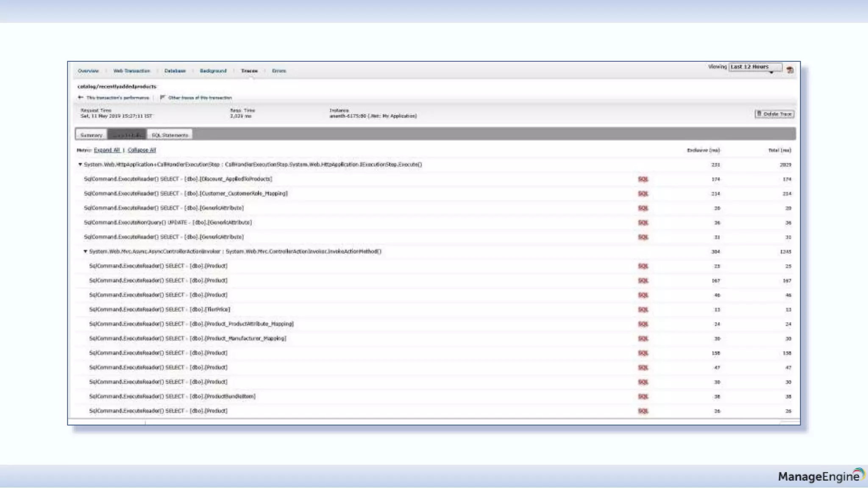Click SQL icon on TierPrice row

pyautogui.click(x=643, y=310)
